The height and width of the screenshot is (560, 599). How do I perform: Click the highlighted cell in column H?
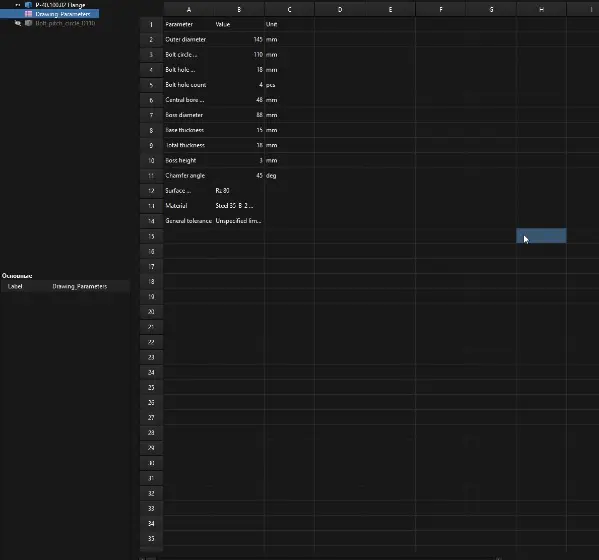click(541, 236)
